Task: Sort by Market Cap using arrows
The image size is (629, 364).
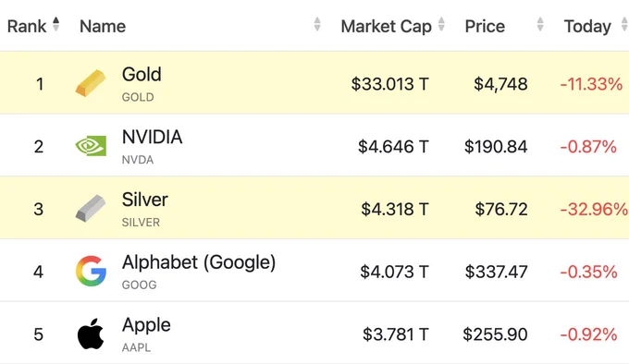Action: (441, 24)
